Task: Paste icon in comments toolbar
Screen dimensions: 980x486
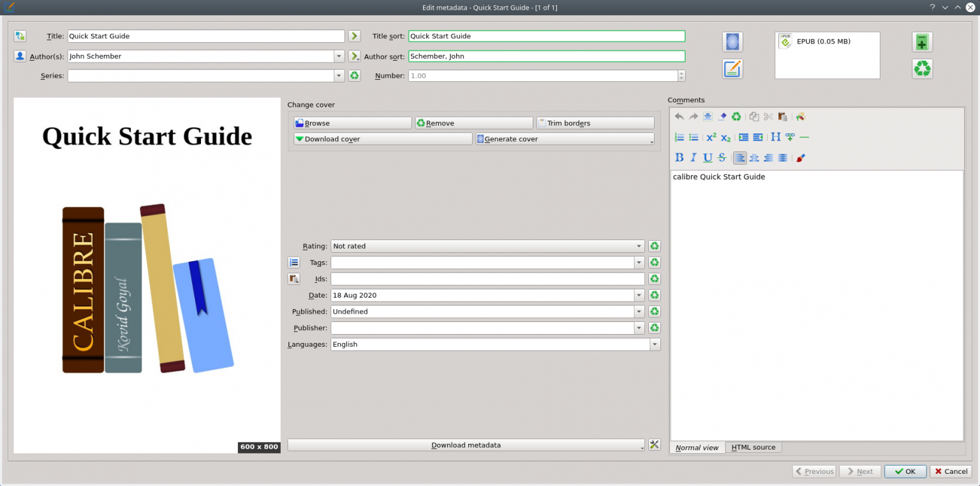Action: coord(782,117)
